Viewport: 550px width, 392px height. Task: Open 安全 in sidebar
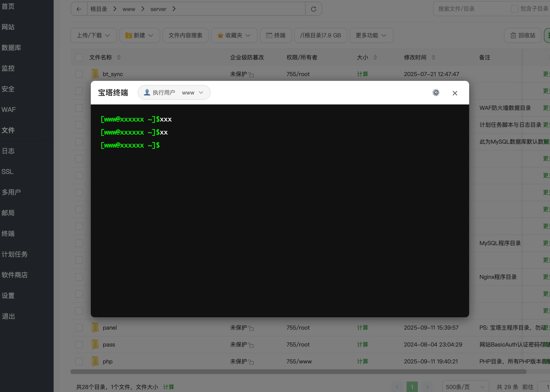pyautogui.click(x=8, y=89)
